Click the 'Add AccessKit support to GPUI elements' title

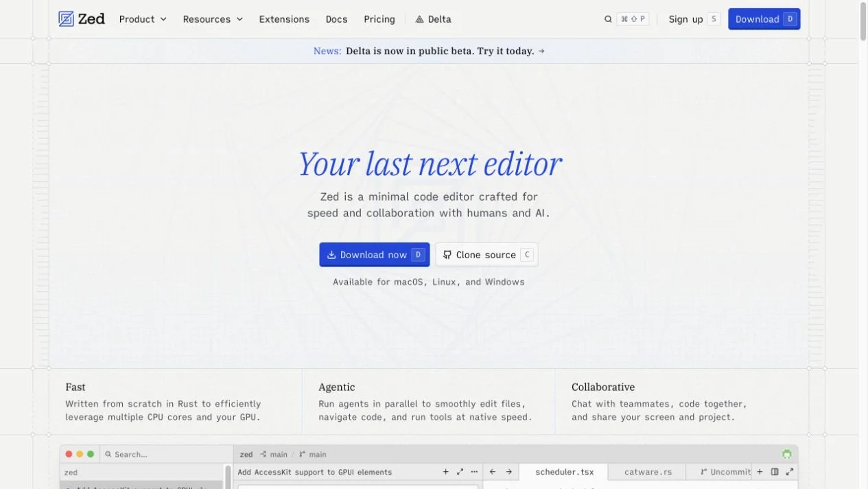click(314, 472)
